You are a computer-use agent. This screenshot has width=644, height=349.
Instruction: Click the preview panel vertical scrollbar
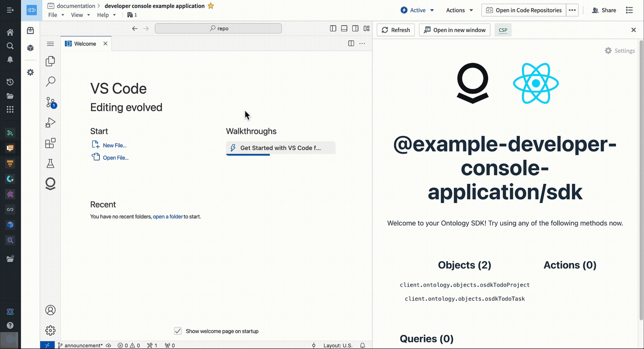pos(641,180)
